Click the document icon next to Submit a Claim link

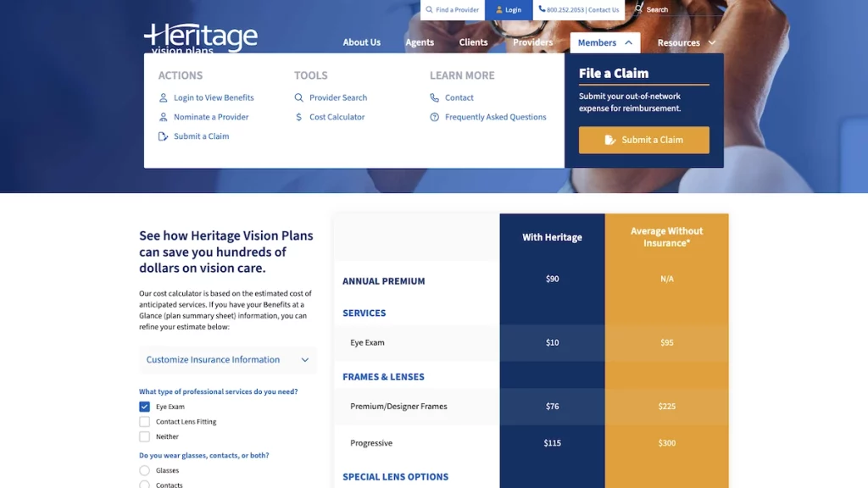(164, 136)
